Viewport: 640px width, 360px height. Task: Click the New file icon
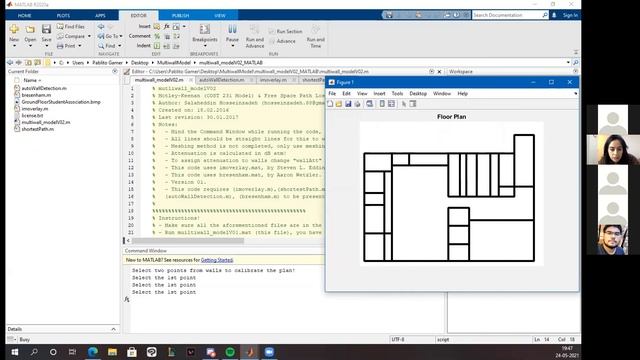pyautogui.click(x=14, y=29)
